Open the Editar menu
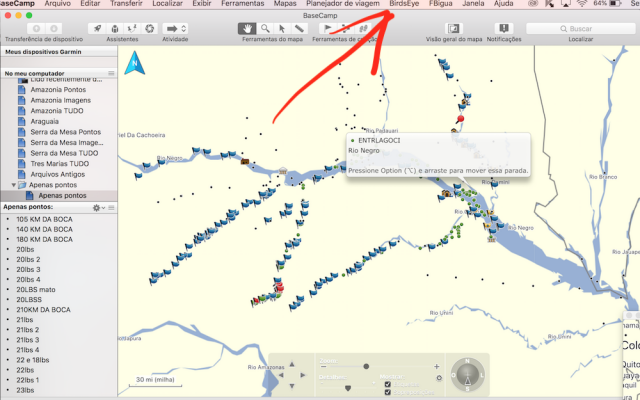 pos(90,4)
